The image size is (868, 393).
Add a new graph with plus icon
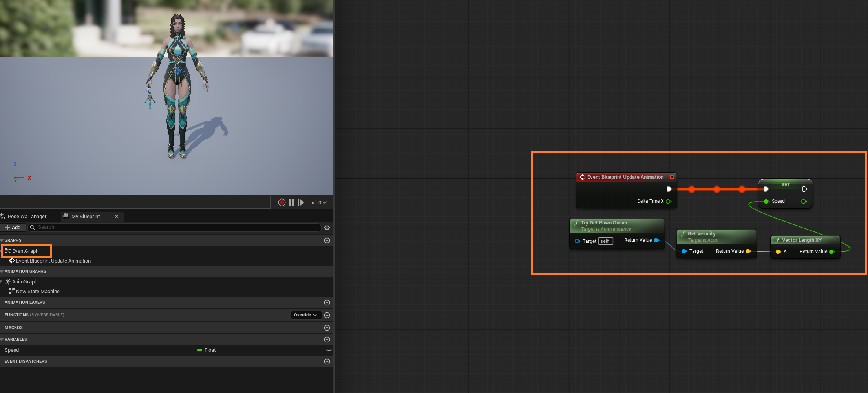(x=327, y=241)
